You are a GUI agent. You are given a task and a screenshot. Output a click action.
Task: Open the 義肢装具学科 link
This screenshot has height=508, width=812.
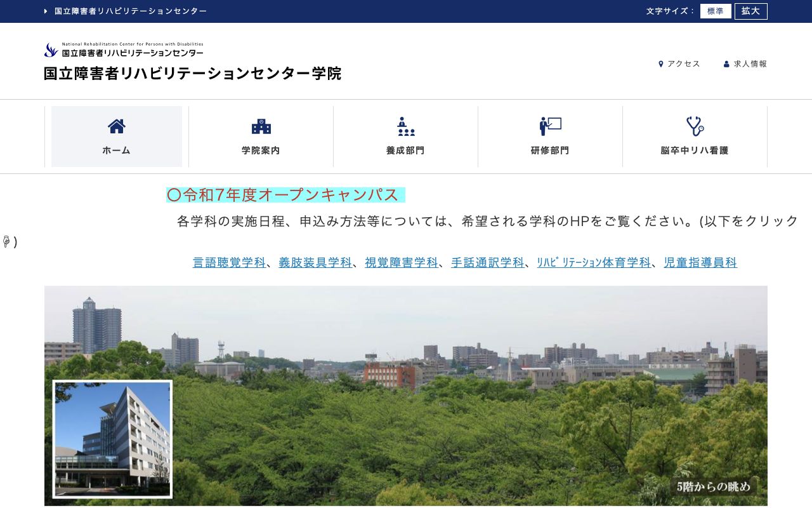(x=315, y=262)
